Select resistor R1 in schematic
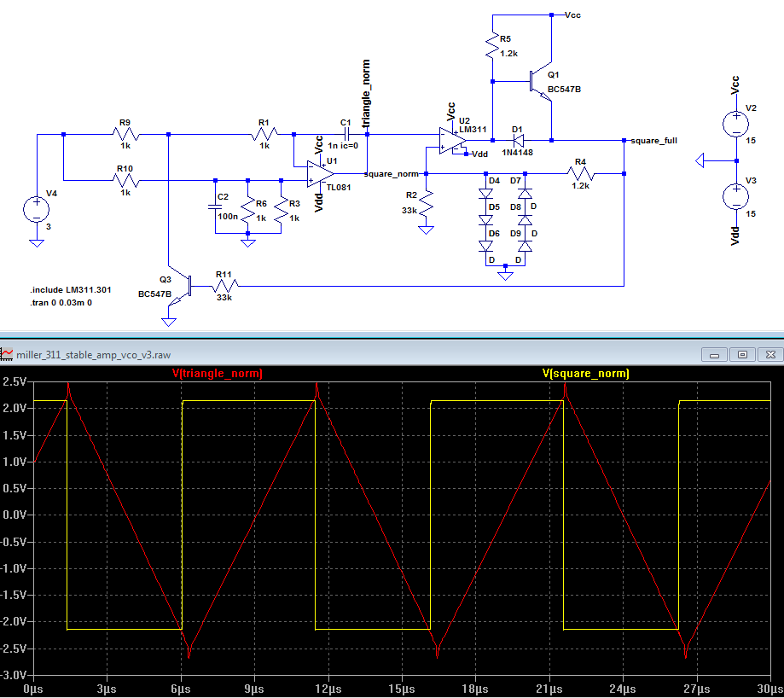This screenshot has width=784, height=698. pos(264,134)
